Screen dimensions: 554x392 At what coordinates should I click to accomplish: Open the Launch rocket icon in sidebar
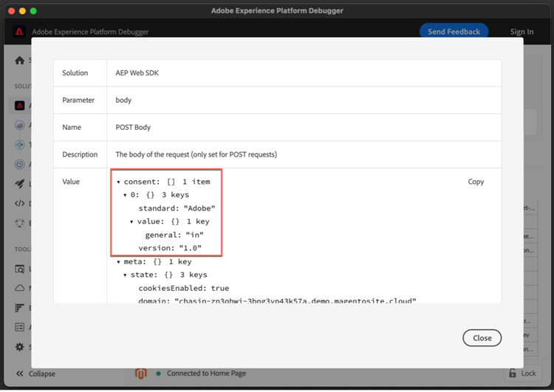pyautogui.click(x=19, y=184)
